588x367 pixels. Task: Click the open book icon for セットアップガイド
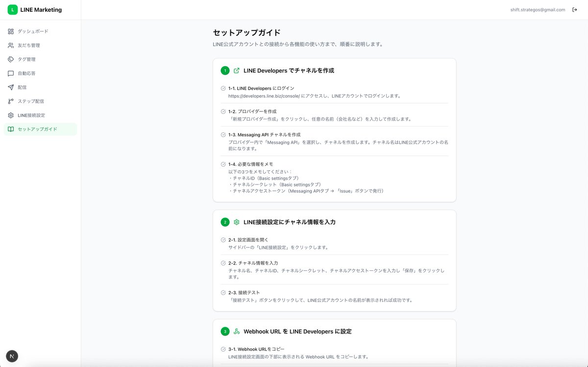coord(11,130)
